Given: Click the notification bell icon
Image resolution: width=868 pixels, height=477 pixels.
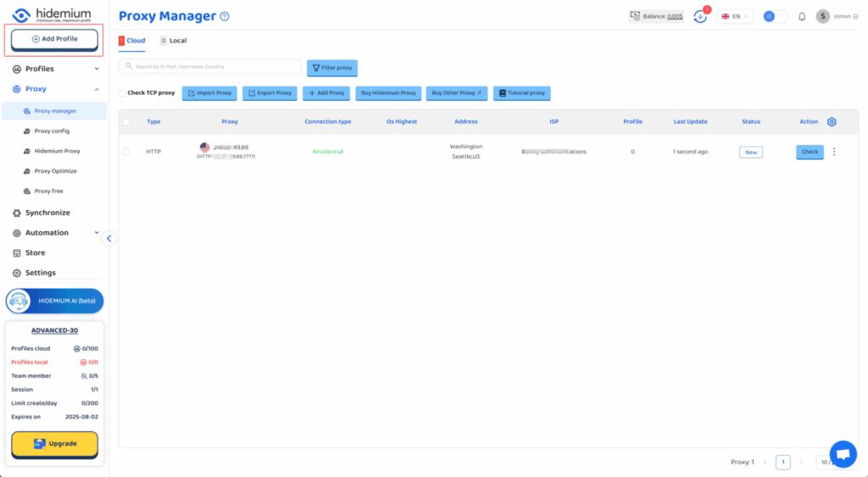Looking at the screenshot, I should pyautogui.click(x=802, y=16).
